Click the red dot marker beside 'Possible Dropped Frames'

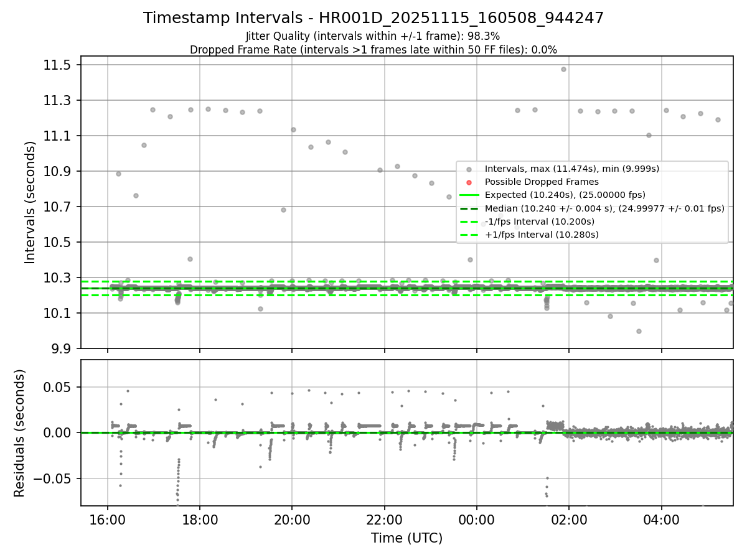[x=469, y=182]
